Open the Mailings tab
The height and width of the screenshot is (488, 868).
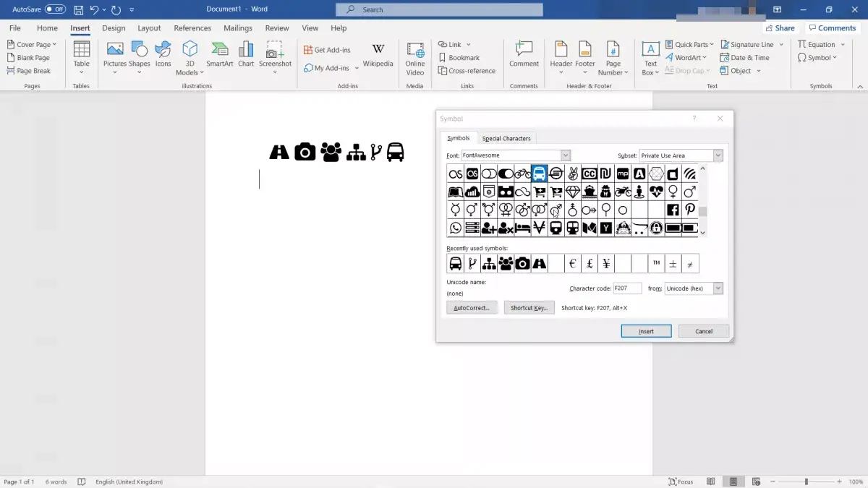[238, 28]
